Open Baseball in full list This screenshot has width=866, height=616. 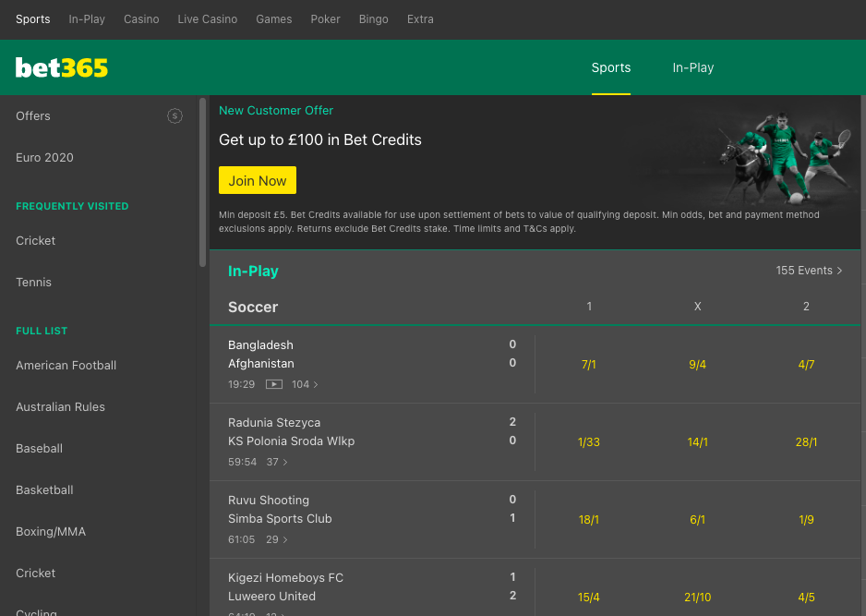[x=39, y=449]
